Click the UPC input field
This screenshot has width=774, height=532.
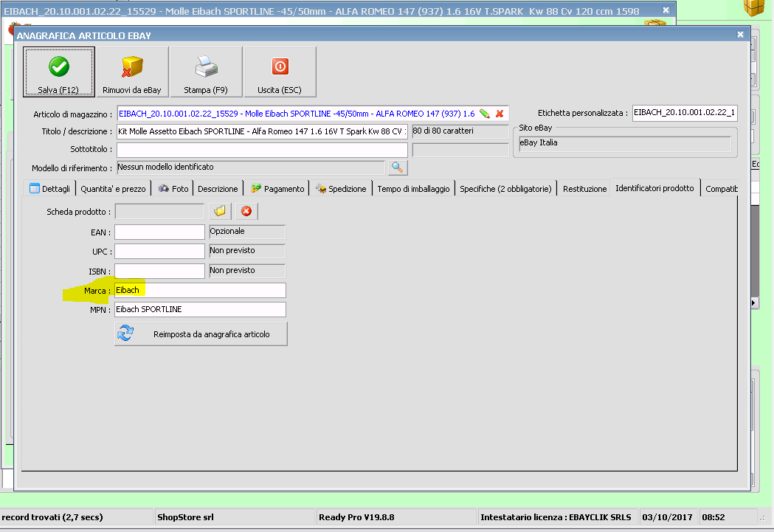click(x=160, y=251)
